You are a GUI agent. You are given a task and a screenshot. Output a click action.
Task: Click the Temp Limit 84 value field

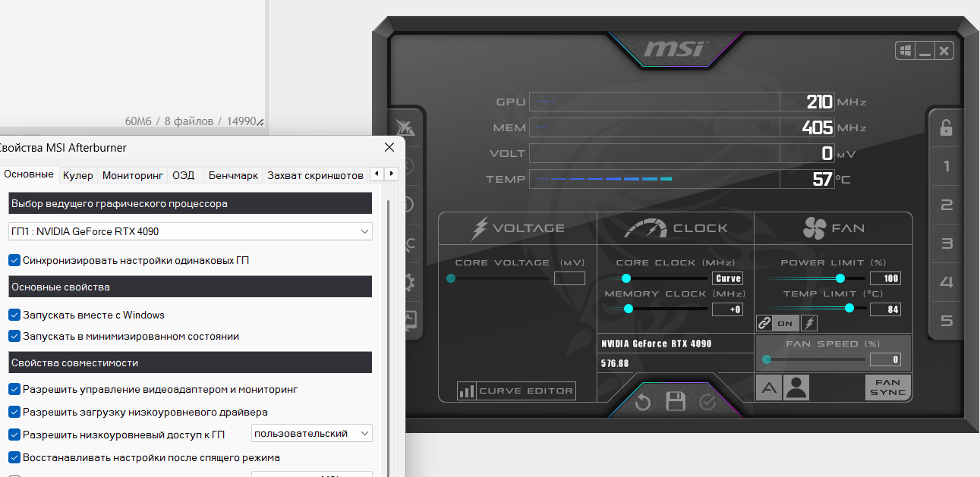[885, 309]
